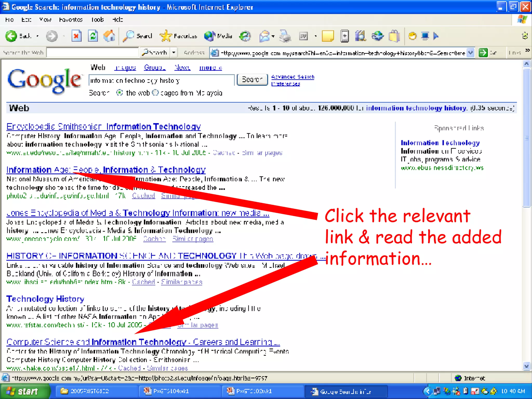Image resolution: width=532 pixels, height=399 pixels.
Task: Click the taskbar system clock
Action: coord(513,391)
